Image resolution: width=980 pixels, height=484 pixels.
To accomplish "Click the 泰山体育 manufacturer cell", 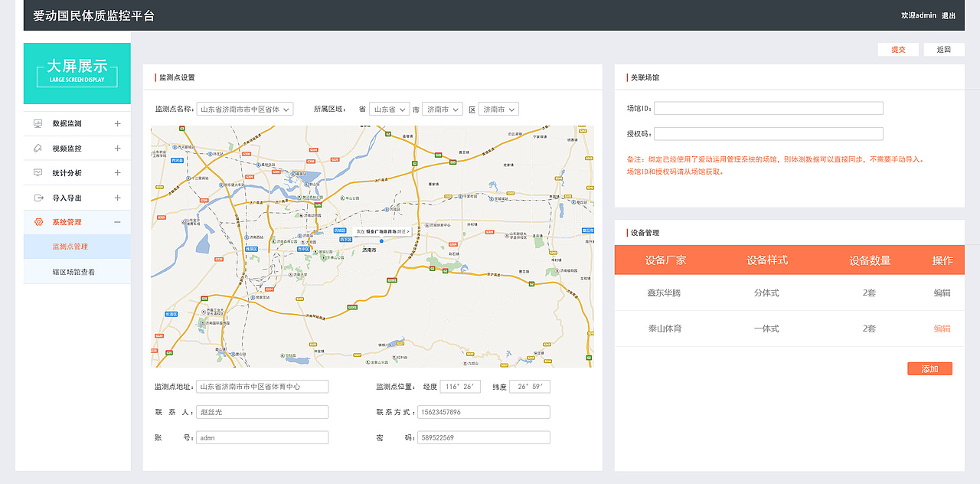I will click(664, 329).
